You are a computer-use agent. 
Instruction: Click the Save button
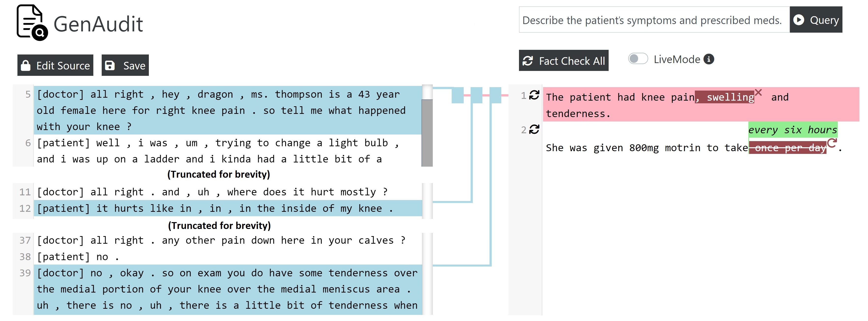pyautogui.click(x=125, y=65)
